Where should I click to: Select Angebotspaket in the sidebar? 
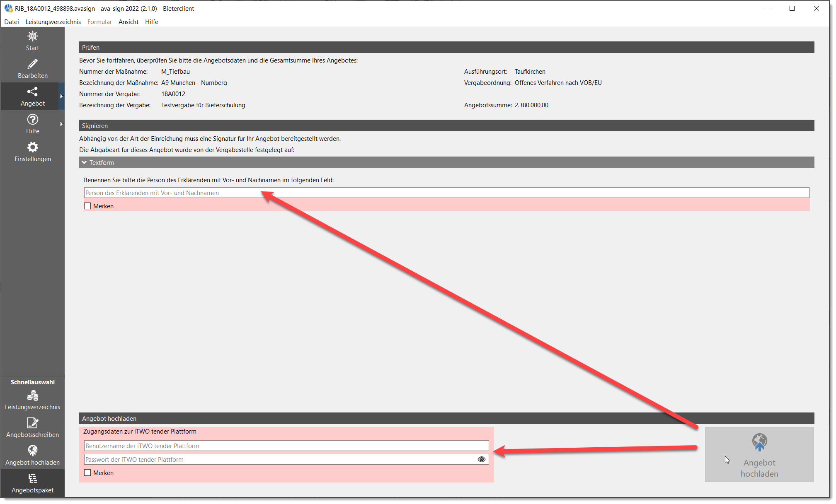tap(32, 483)
